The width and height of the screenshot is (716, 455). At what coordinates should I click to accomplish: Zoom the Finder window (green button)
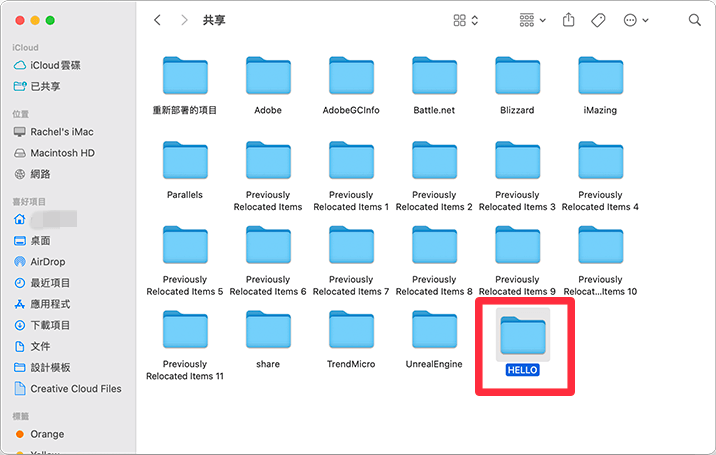pos(50,20)
